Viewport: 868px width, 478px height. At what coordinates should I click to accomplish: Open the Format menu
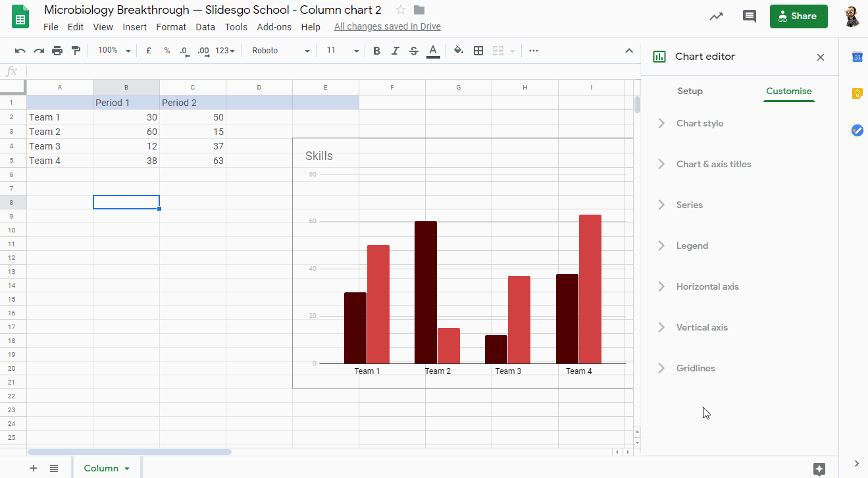pyautogui.click(x=171, y=27)
